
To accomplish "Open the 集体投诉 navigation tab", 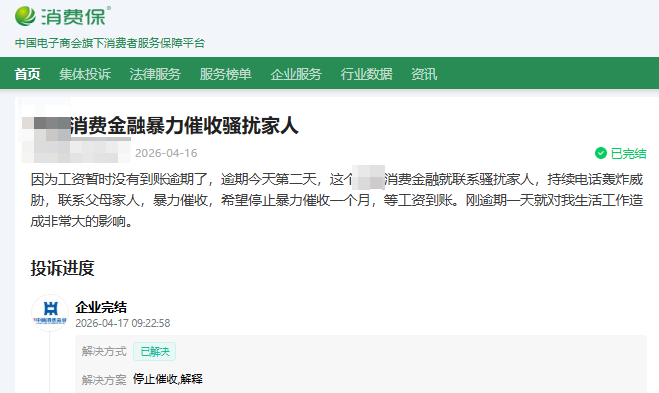I will point(85,74).
